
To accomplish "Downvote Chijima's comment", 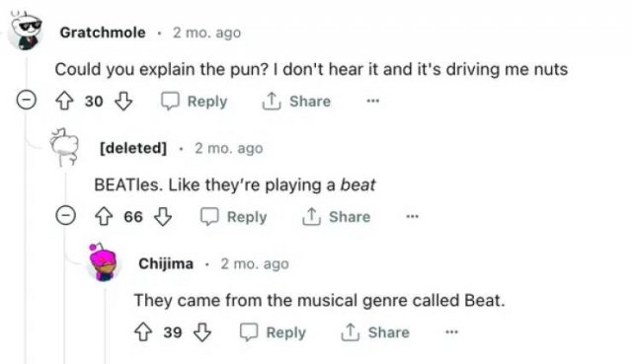I will click(201, 332).
